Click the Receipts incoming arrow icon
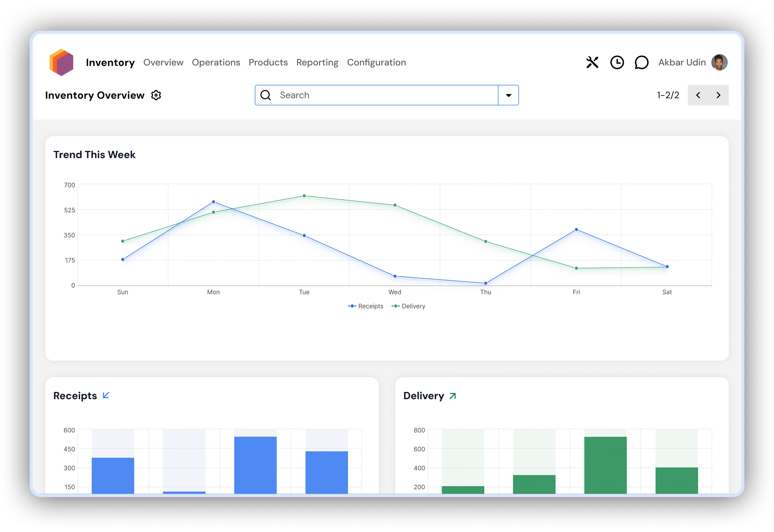 (106, 395)
